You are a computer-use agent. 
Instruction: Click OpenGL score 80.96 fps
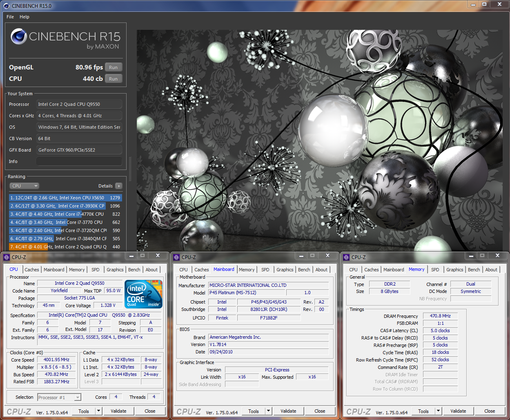click(x=89, y=67)
